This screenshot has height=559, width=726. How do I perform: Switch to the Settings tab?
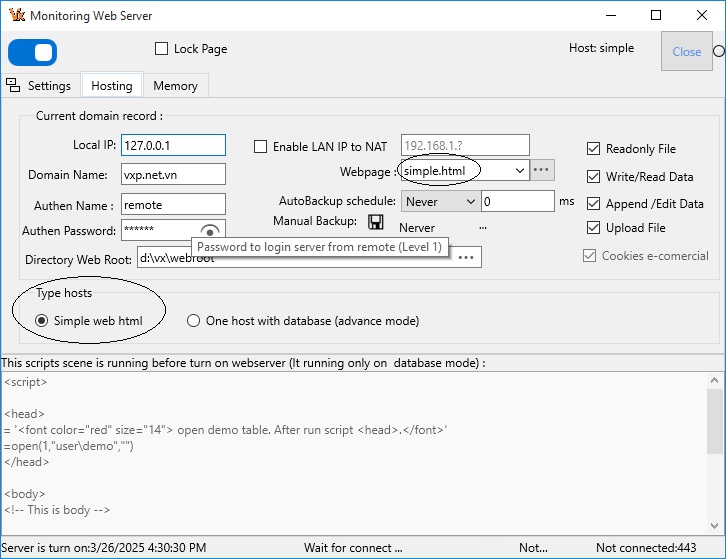40,86
